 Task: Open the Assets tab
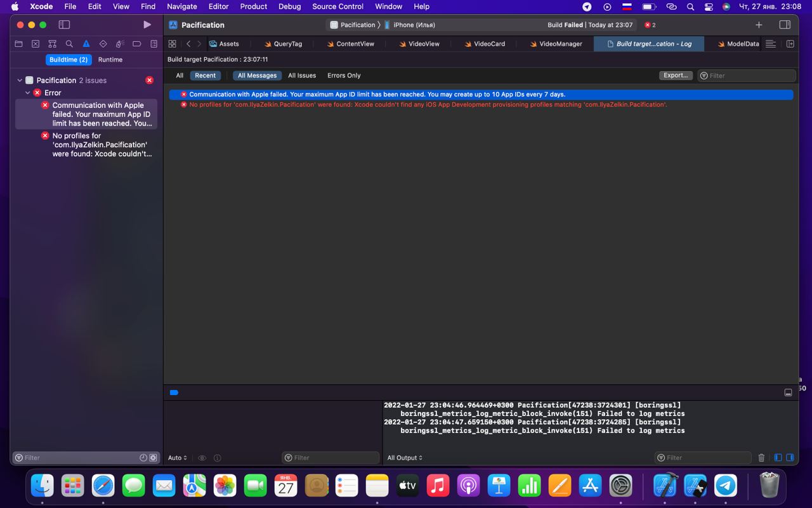[224, 44]
